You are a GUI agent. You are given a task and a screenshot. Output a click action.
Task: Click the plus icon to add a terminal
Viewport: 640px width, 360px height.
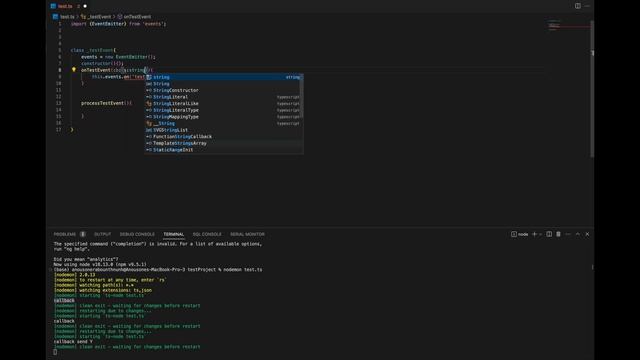point(534,234)
